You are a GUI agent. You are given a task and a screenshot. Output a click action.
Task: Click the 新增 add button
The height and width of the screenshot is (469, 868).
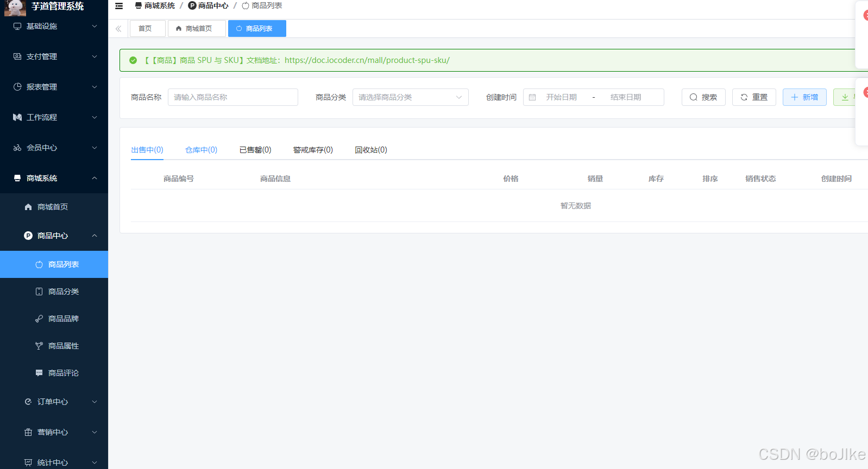click(804, 97)
